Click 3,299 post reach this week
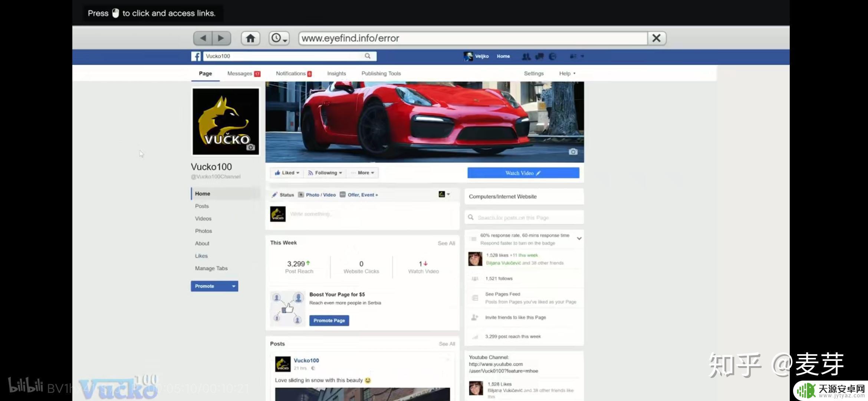868x401 pixels. pos(513,336)
